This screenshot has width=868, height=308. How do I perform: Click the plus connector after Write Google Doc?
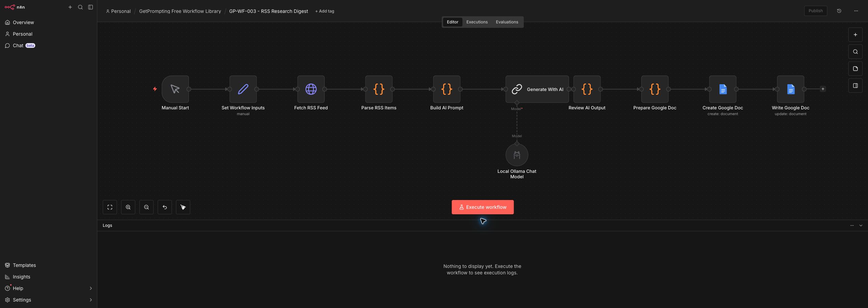click(823, 89)
